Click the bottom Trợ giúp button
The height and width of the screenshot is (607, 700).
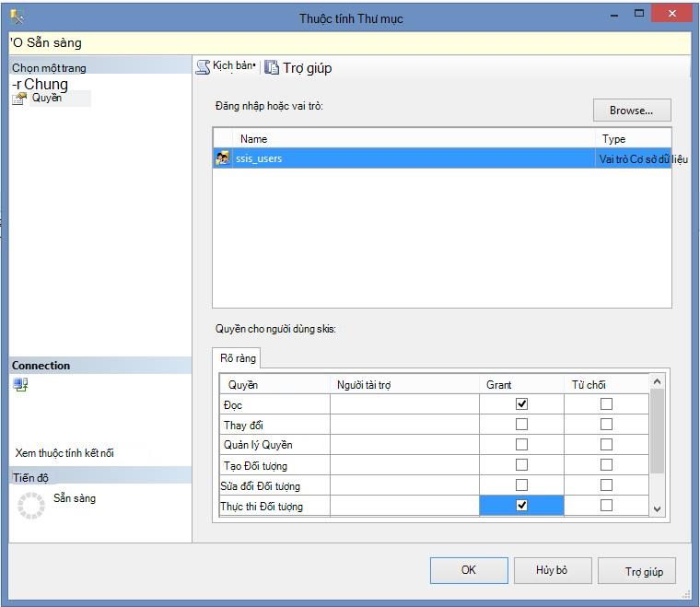(x=637, y=571)
